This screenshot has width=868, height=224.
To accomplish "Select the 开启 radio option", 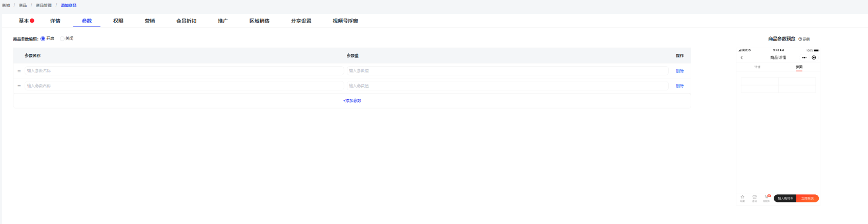I will pyautogui.click(x=43, y=38).
